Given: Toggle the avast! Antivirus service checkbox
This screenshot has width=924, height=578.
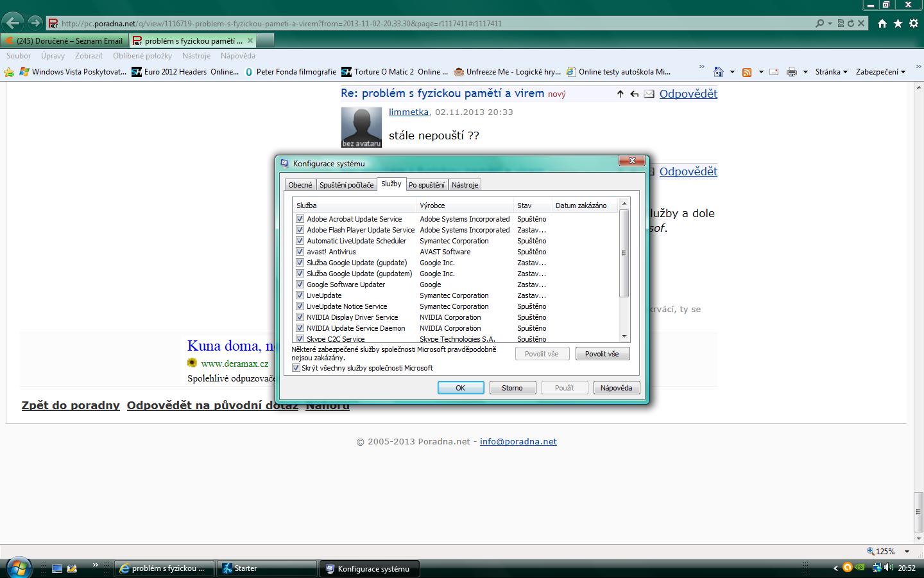Looking at the screenshot, I should click(300, 252).
